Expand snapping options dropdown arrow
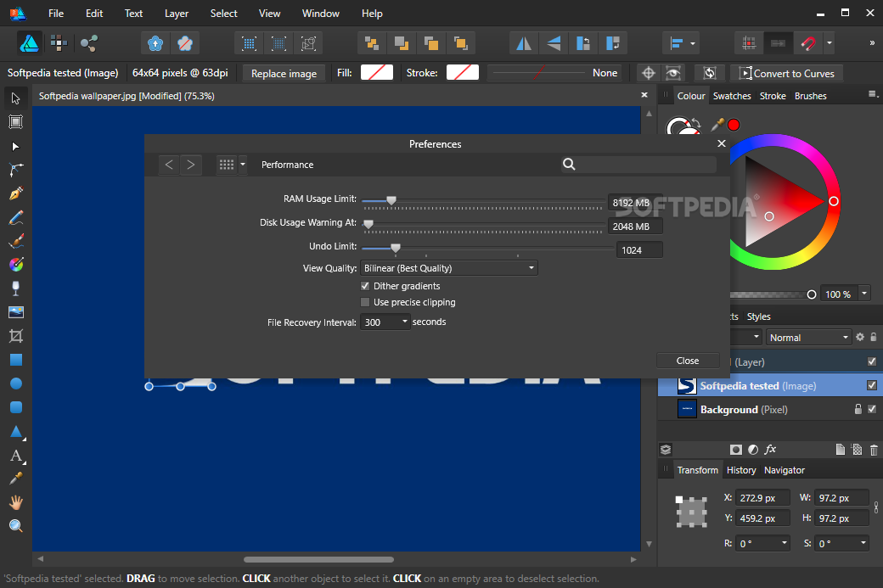883x588 pixels. 829,43
